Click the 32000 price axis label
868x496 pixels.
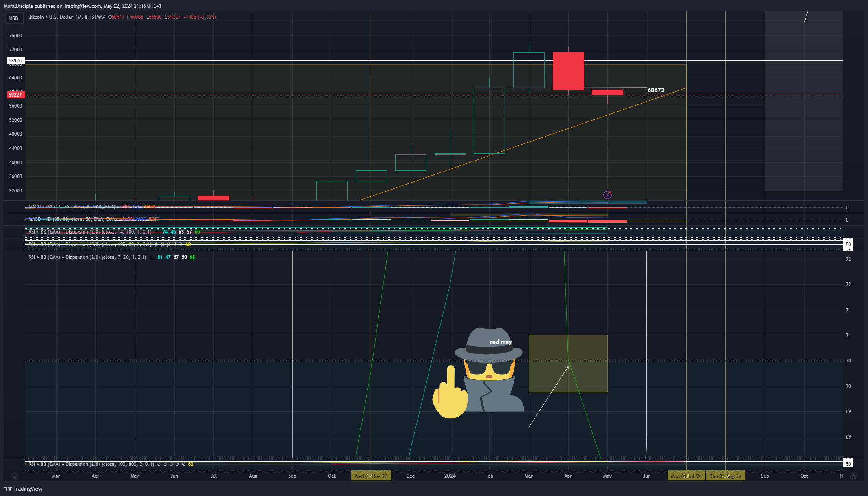tap(15, 191)
